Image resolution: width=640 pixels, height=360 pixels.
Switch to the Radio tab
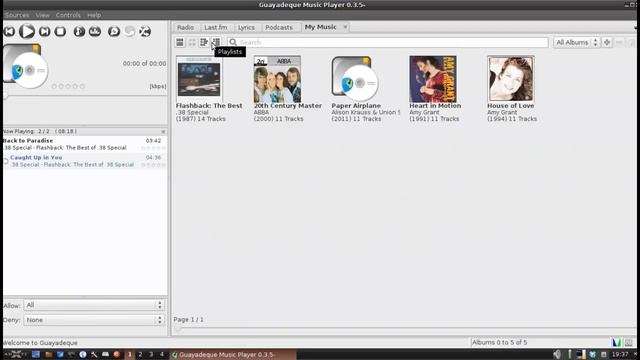[185, 27]
